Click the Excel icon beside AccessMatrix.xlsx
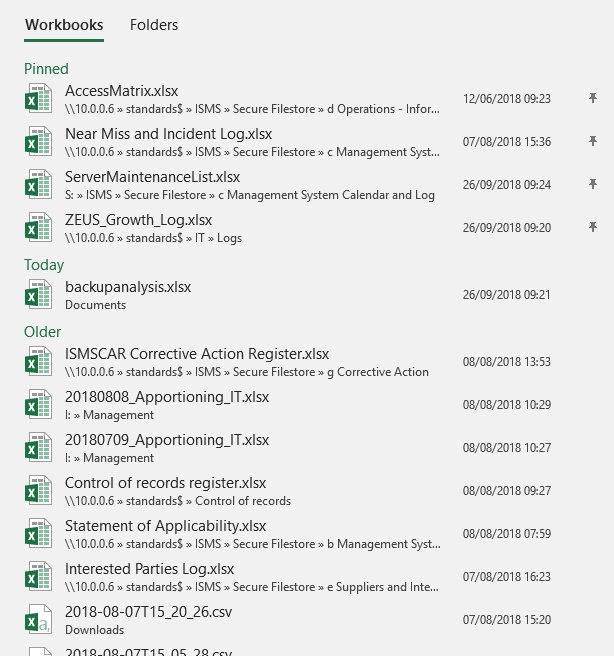614x656 pixels. [x=38, y=100]
